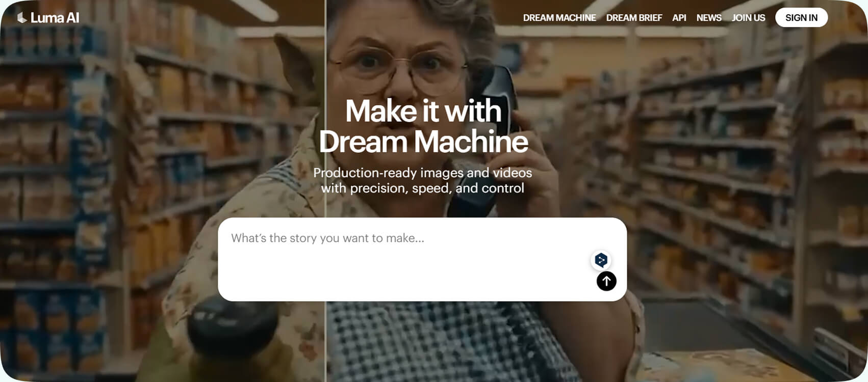
Task: Open the NEWS section
Action: 709,18
